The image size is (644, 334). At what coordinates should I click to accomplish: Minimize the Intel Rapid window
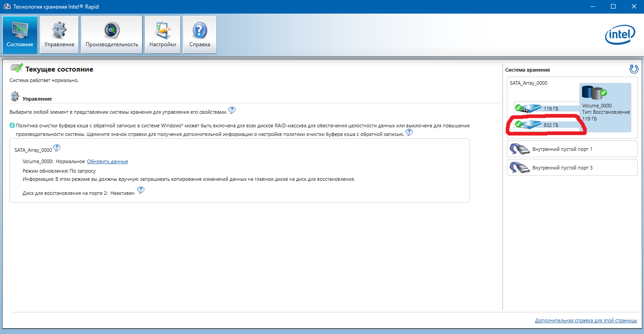pyautogui.click(x=592, y=7)
